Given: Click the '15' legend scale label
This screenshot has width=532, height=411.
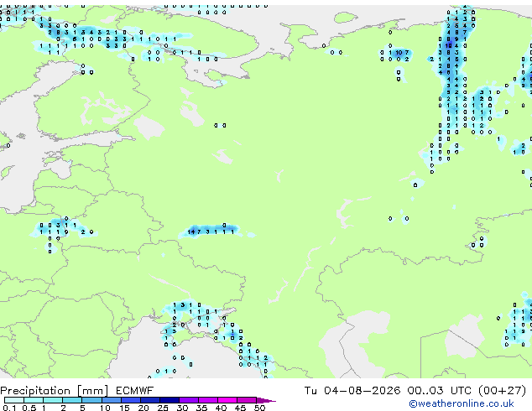Looking at the screenshot, I should click(x=124, y=408).
